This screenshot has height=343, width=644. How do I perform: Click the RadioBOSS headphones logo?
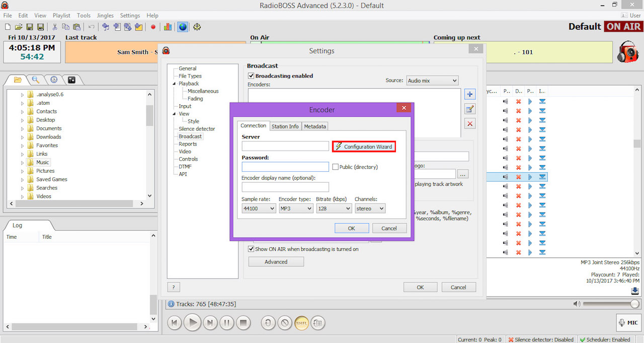tap(628, 52)
